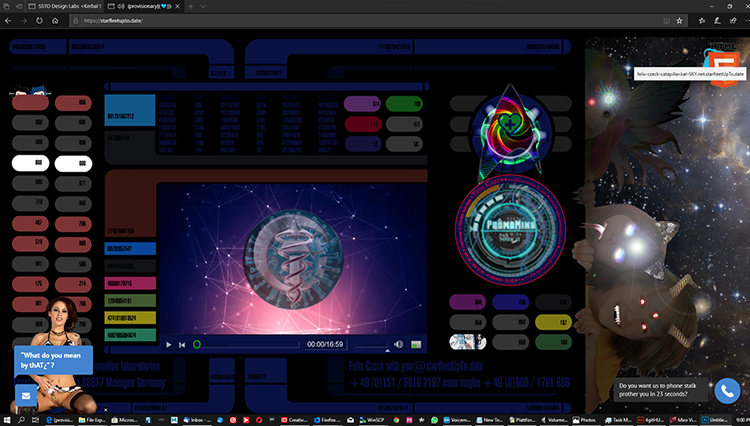This screenshot has width=750, height=426.
Task: Select the pink 40888176715 block
Action: 130,283
